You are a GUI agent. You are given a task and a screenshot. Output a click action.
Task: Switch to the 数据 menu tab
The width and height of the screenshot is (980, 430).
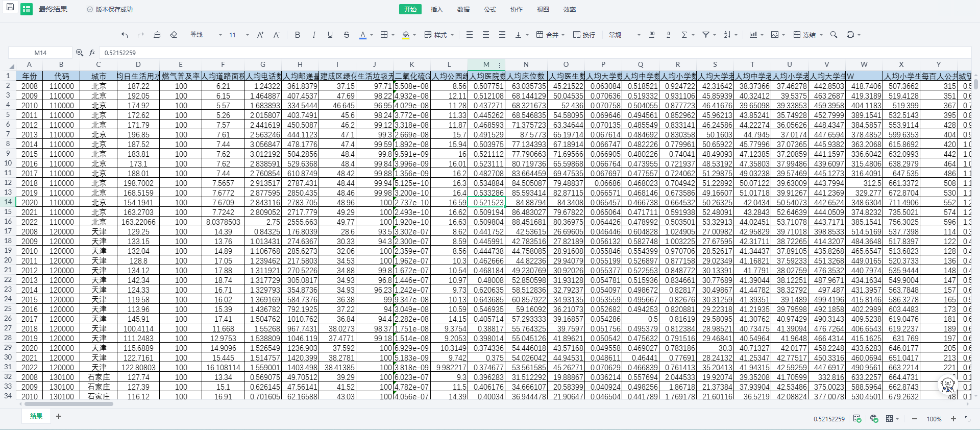tap(463, 9)
